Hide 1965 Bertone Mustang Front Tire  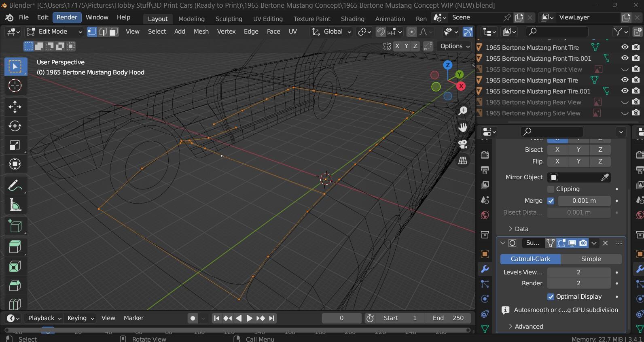625,47
